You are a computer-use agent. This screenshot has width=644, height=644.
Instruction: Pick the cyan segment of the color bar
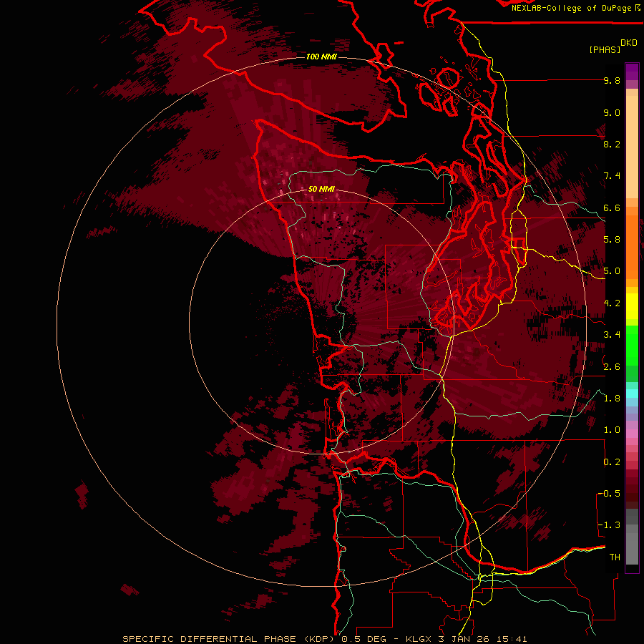click(632, 394)
